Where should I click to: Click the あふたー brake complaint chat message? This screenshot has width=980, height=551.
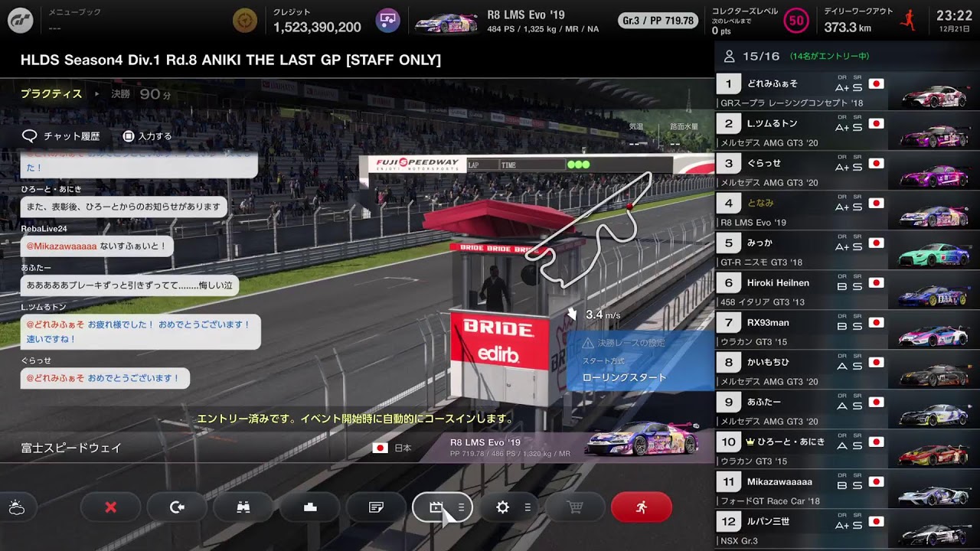(x=129, y=285)
